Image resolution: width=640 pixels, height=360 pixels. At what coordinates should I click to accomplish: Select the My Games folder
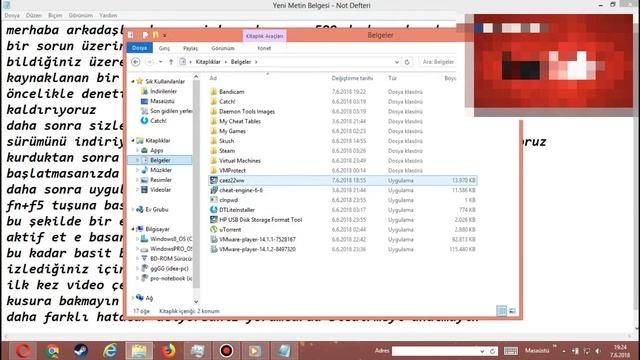pos(232,131)
